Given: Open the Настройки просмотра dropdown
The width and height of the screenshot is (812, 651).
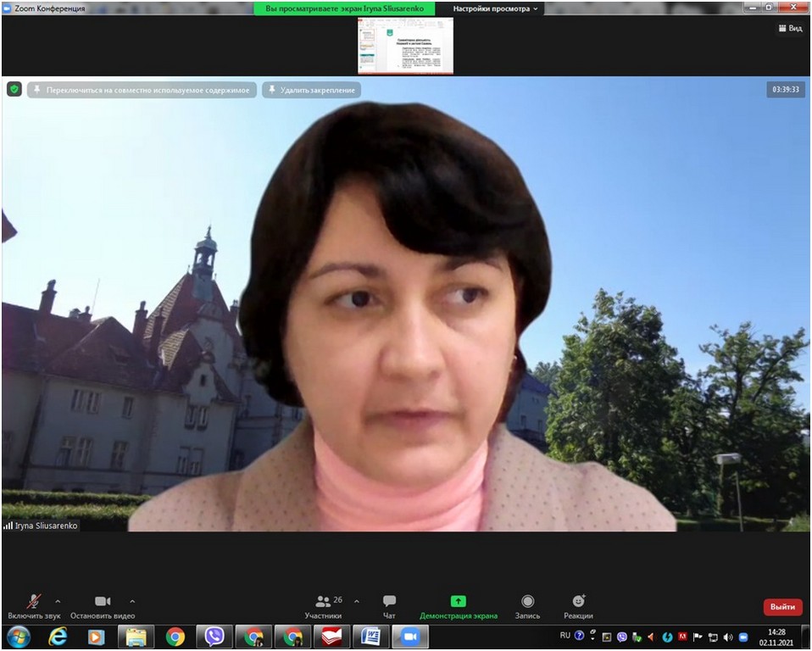Looking at the screenshot, I should (495, 8).
